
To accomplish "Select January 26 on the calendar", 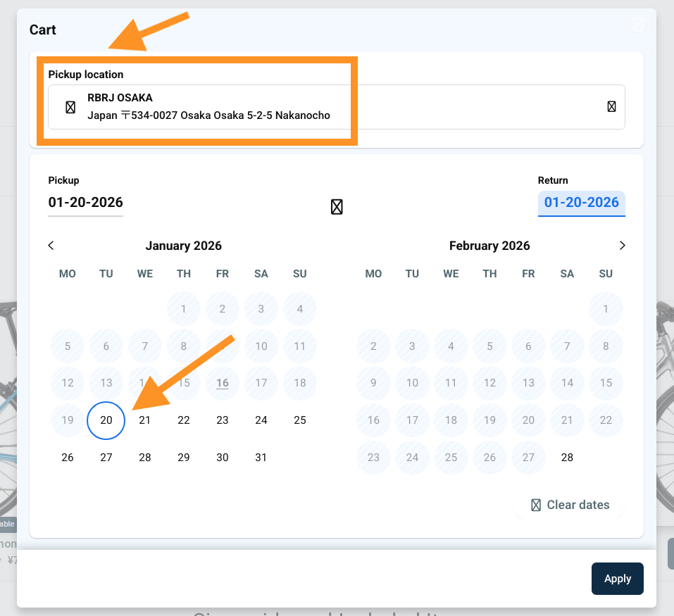I will 68,458.
